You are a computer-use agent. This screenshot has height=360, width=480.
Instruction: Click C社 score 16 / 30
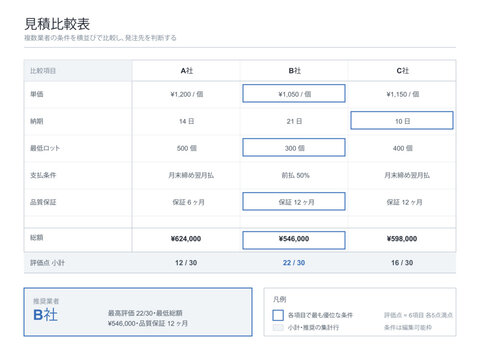pyautogui.click(x=402, y=263)
